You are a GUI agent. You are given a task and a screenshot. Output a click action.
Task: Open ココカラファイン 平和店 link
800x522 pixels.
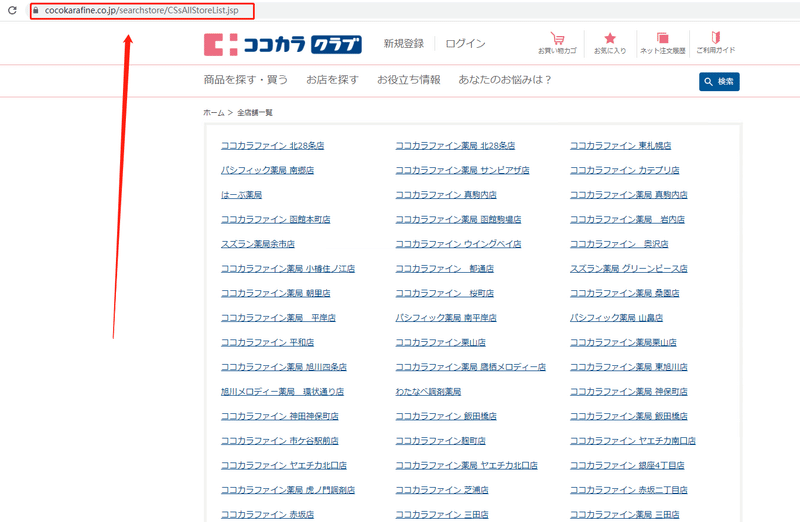pos(267,342)
